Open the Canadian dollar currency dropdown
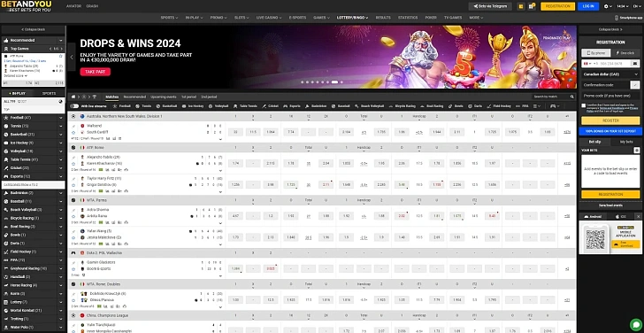This screenshot has width=644, height=333. pos(610,74)
